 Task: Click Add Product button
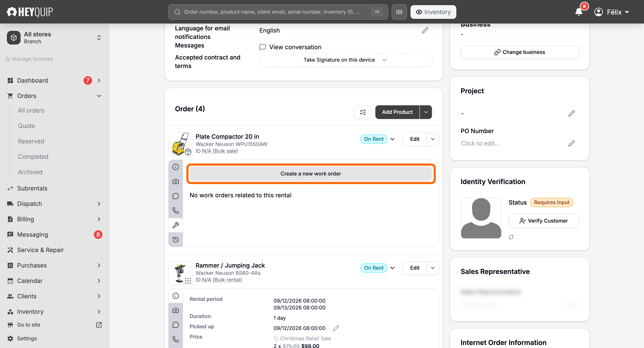tap(397, 112)
